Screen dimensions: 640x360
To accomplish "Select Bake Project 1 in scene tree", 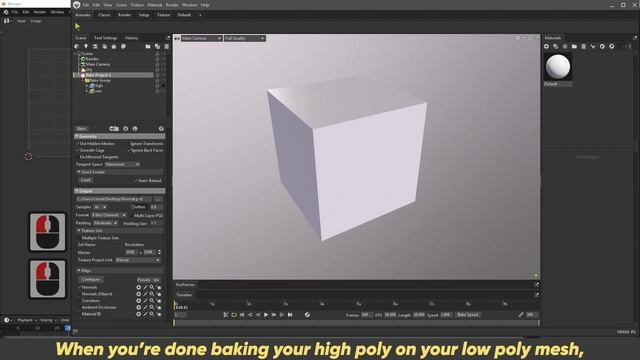I will tap(98, 75).
